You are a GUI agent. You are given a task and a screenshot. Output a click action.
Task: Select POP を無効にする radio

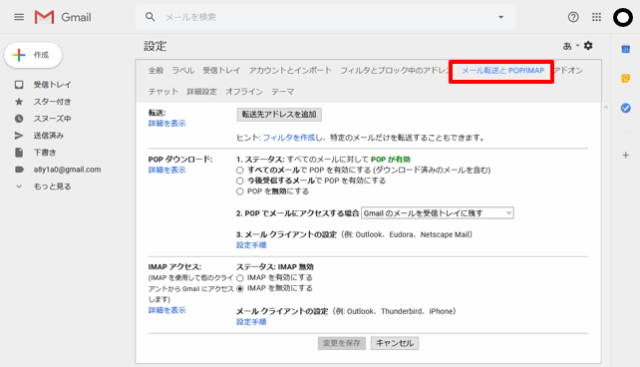click(x=240, y=191)
